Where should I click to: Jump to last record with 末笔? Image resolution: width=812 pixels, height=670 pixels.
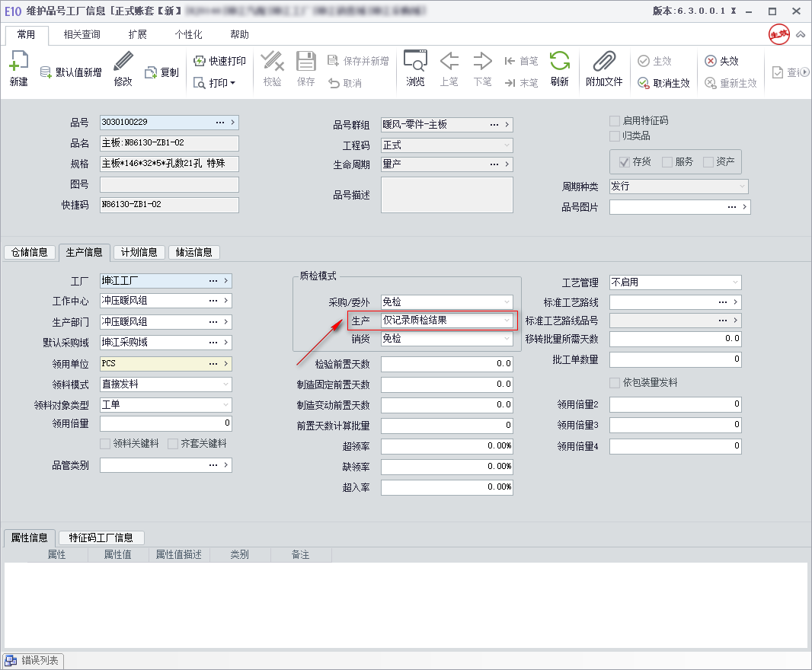521,83
